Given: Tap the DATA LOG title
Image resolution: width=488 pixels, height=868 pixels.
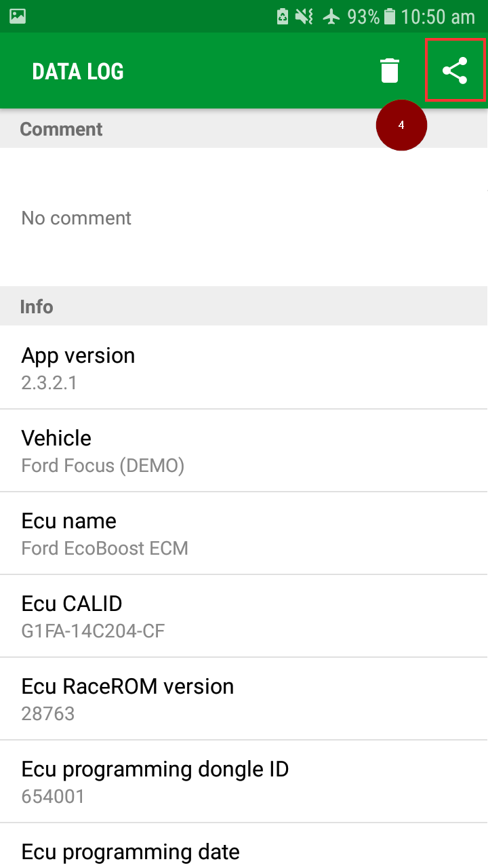Looking at the screenshot, I should [x=78, y=71].
